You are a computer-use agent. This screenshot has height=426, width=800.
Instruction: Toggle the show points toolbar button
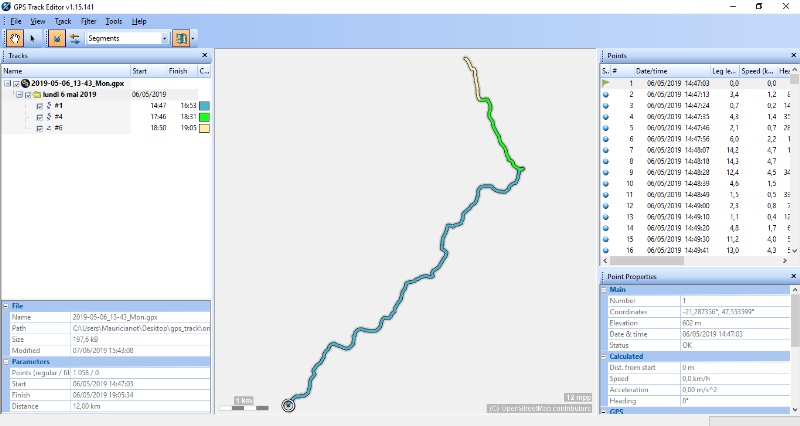pos(57,38)
